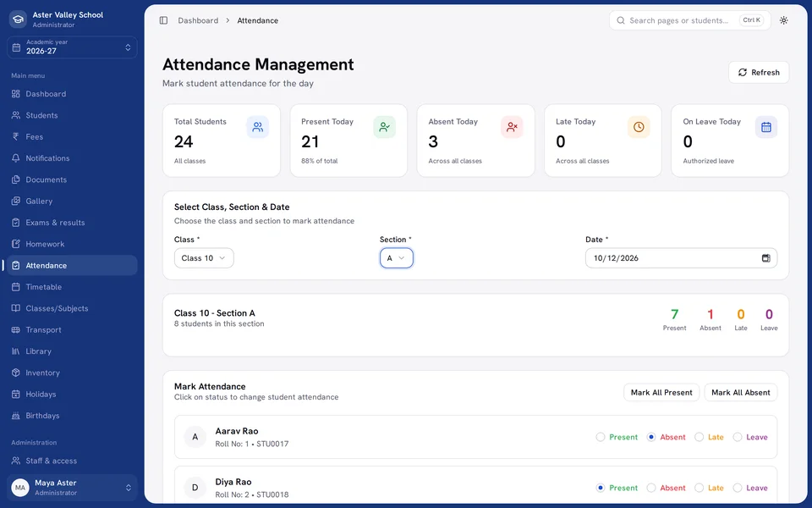The width and height of the screenshot is (812, 508).
Task: Open the Class 10 dropdown
Action: (x=204, y=258)
